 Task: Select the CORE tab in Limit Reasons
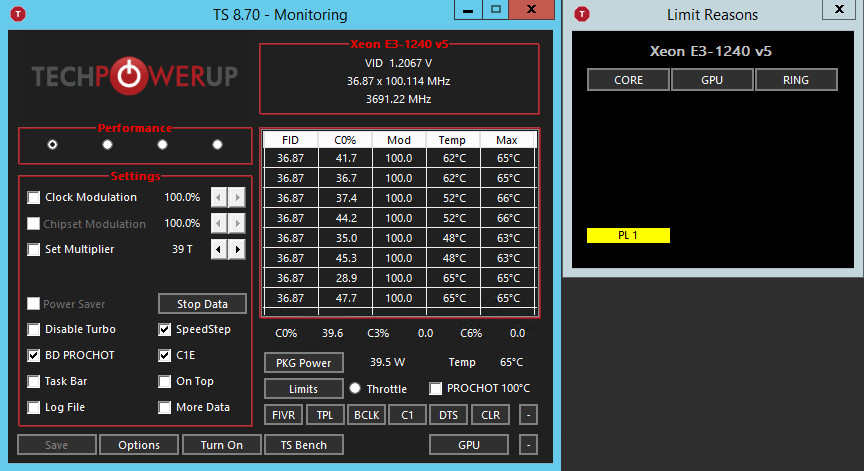628,80
